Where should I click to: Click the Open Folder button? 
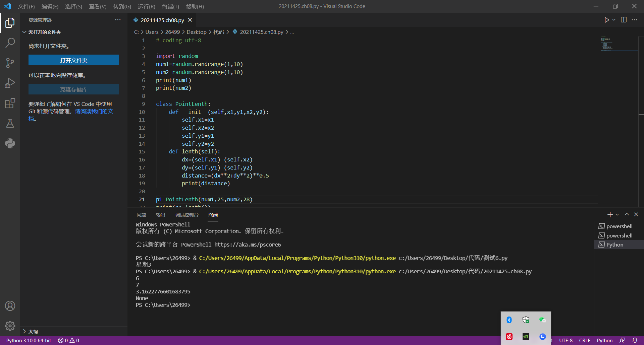tap(73, 60)
